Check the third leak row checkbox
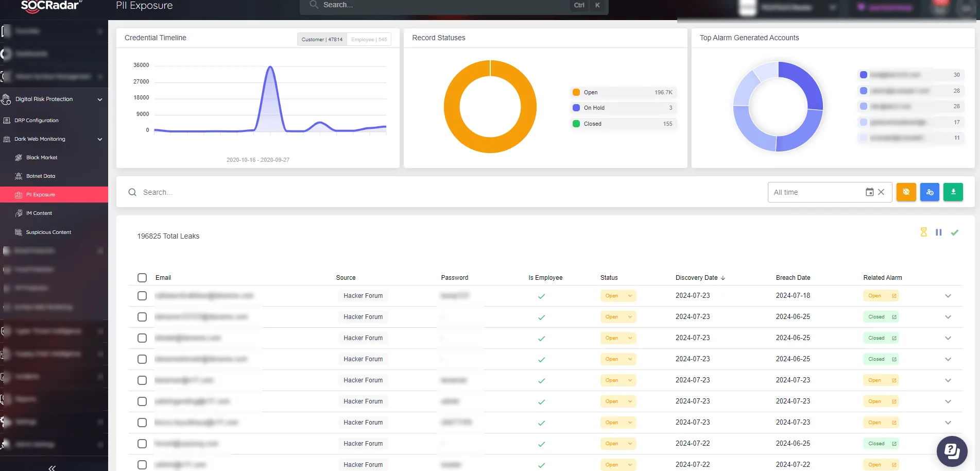This screenshot has height=471, width=980. tap(142, 338)
